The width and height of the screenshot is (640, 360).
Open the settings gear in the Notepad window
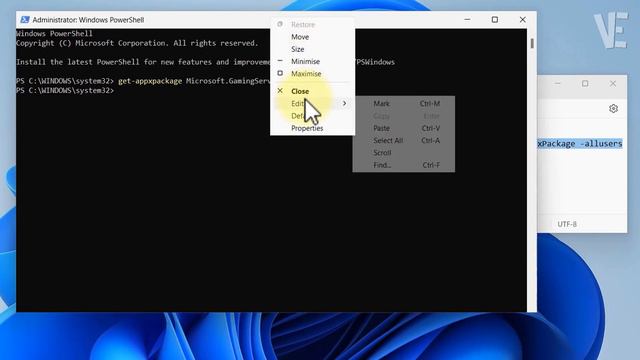click(613, 109)
